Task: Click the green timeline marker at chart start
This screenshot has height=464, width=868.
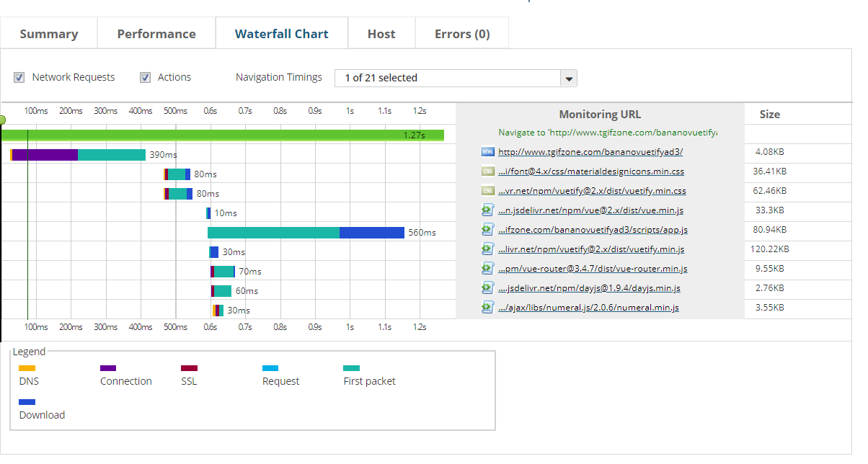Action: click(x=2, y=120)
